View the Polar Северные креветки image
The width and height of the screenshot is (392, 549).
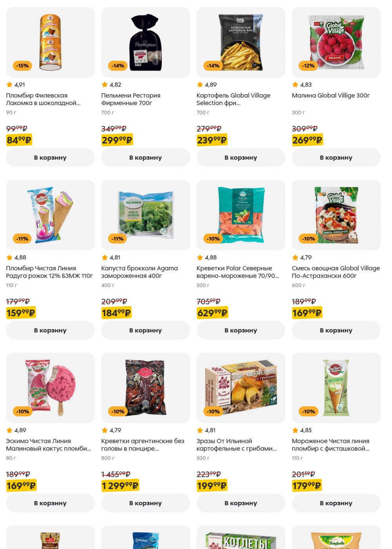241,215
